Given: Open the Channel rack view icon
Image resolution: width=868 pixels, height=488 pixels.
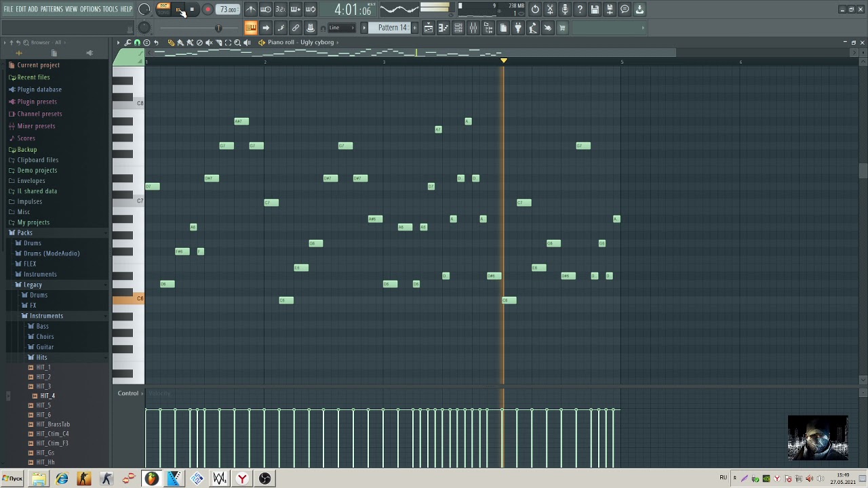Looking at the screenshot, I should coord(458,28).
